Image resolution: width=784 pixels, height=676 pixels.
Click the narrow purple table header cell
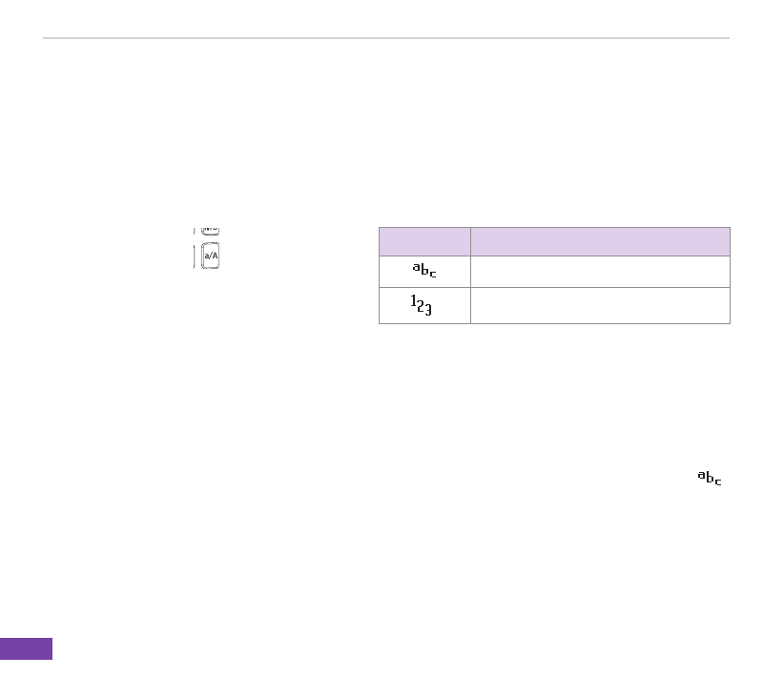(x=424, y=241)
